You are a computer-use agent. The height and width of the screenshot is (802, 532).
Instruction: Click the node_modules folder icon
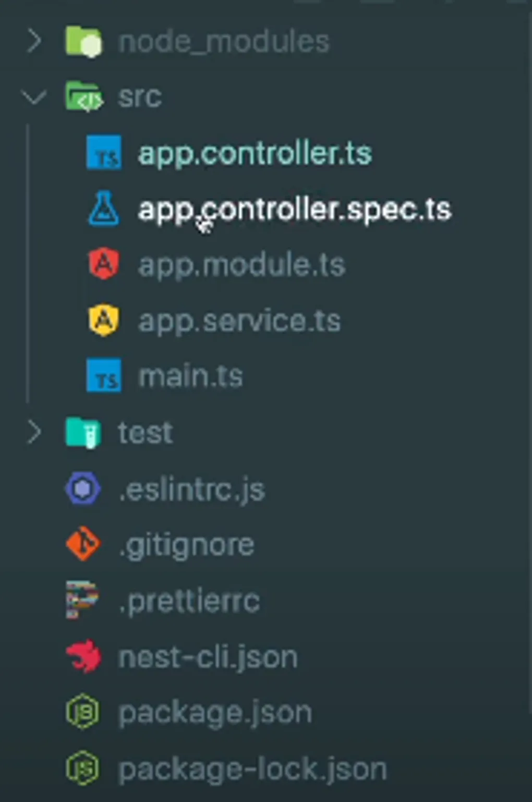click(x=83, y=41)
